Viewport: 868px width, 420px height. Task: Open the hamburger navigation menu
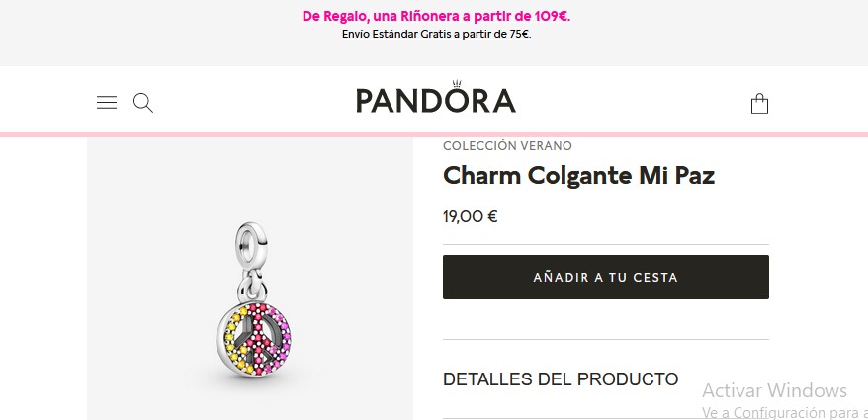(x=107, y=103)
